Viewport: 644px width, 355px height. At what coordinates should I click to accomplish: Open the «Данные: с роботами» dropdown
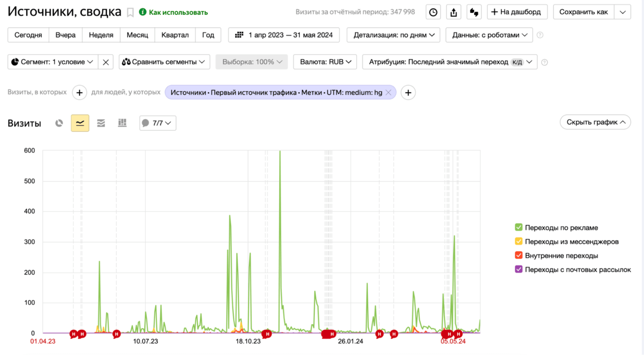pyautogui.click(x=489, y=35)
